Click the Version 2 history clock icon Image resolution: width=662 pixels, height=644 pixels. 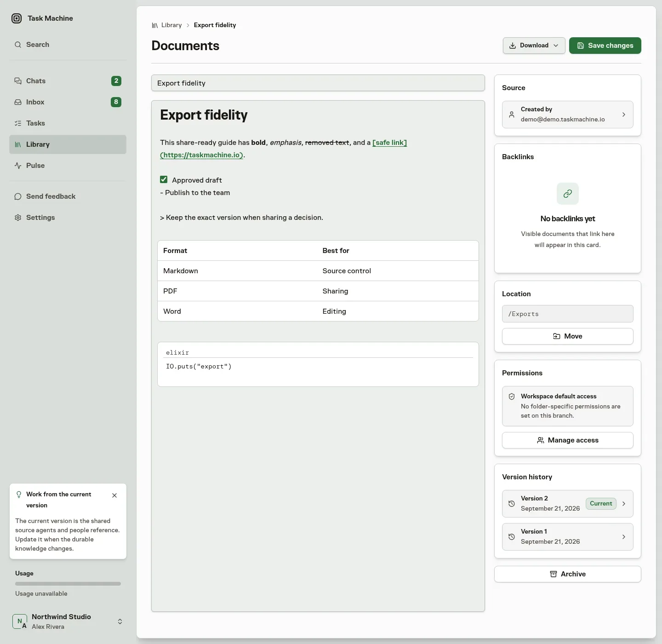tap(512, 504)
